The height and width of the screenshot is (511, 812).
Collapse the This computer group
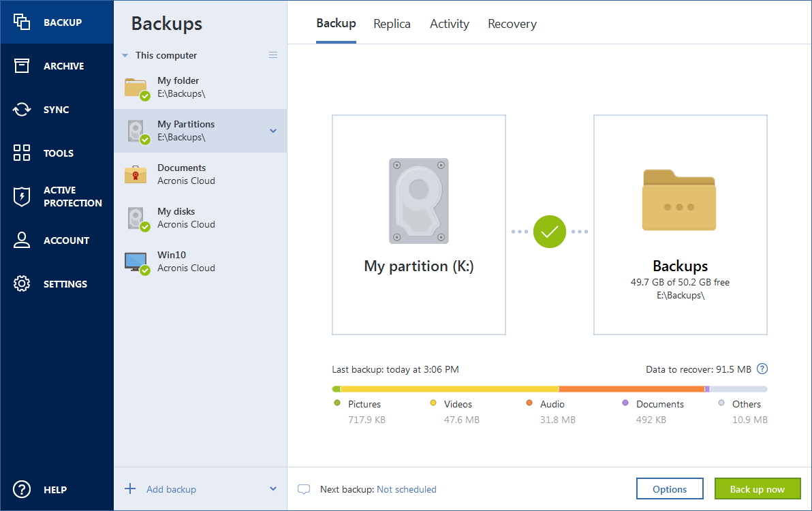tap(125, 55)
